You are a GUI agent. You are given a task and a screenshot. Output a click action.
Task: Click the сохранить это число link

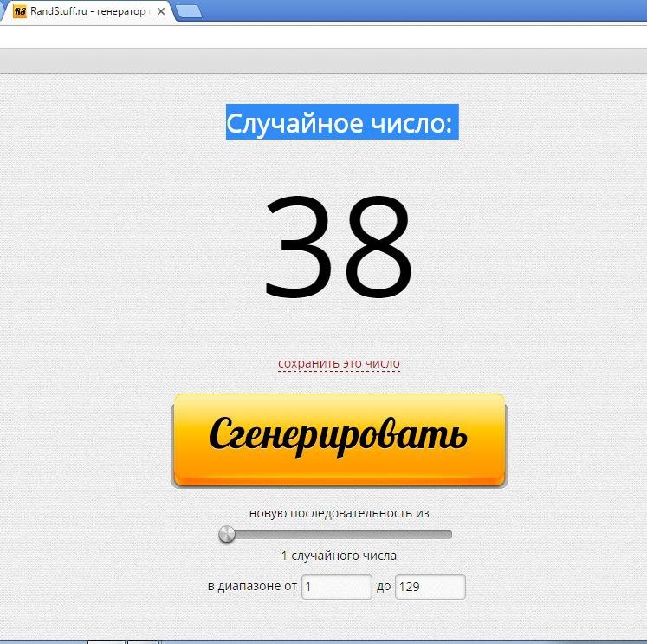click(x=339, y=363)
